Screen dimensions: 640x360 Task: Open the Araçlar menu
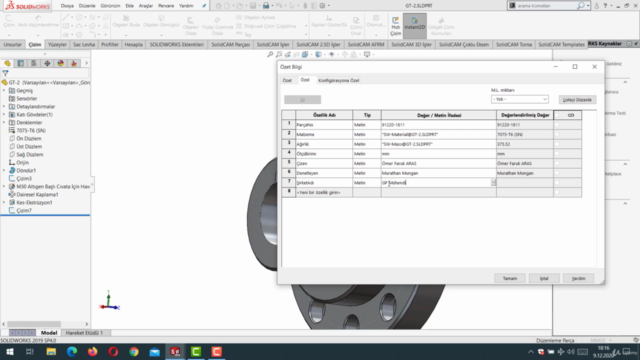146,6
